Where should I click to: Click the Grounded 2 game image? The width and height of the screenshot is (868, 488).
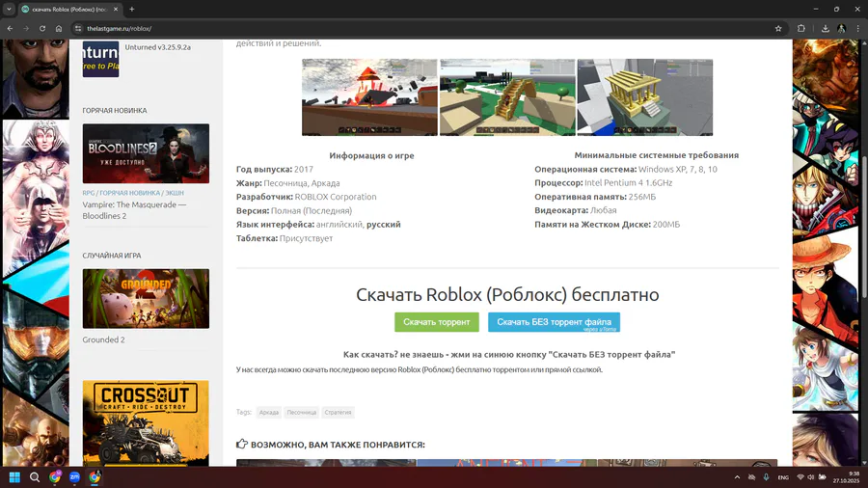[147, 299]
